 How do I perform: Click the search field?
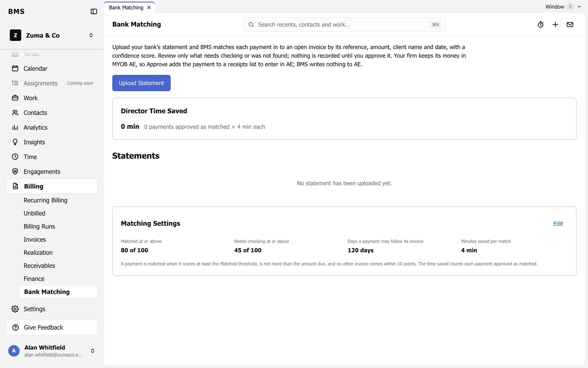coord(344,25)
